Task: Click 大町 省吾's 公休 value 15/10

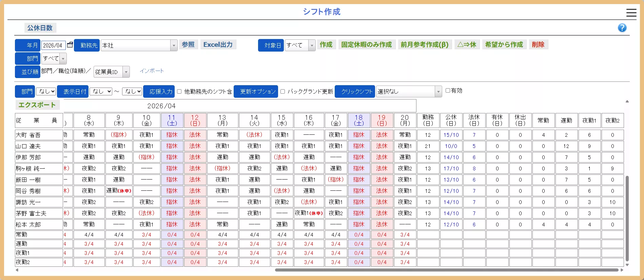Action: 451,135
